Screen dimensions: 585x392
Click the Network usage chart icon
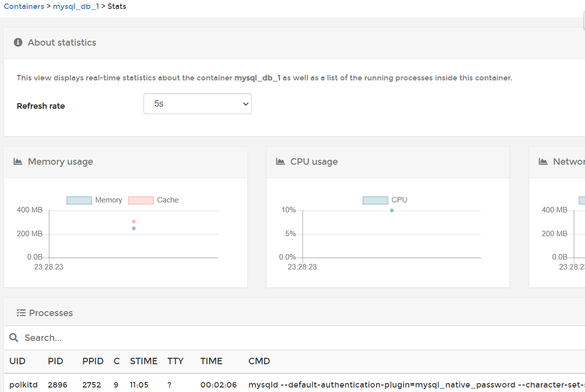pyautogui.click(x=543, y=161)
